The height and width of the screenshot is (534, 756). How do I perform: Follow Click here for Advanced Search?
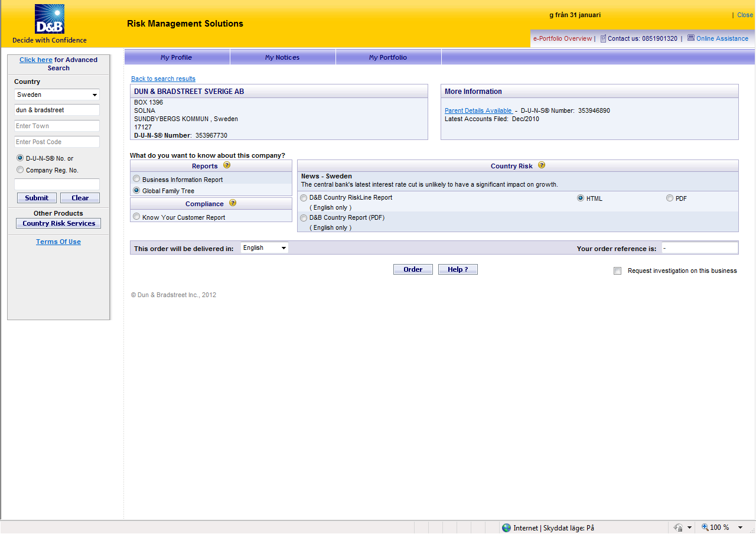point(36,60)
